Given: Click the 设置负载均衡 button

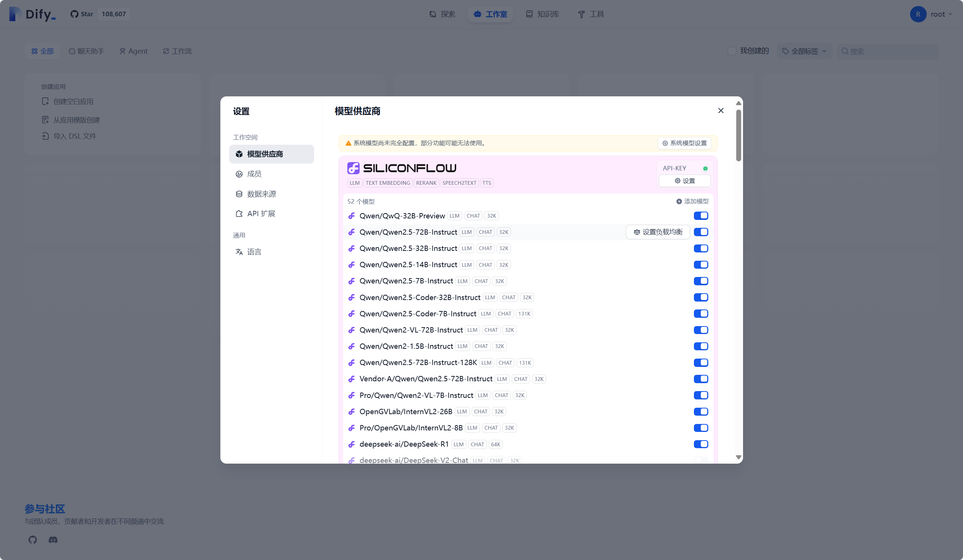Looking at the screenshot, I should coord(658,232).
